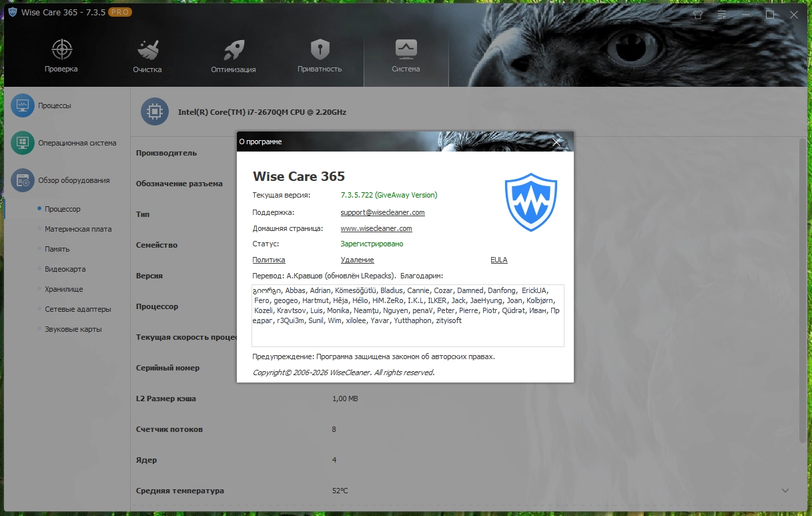This screenshot has width=812, height=516.
Task: Click the L2 Размер кэша value 1,00 MB
Action: click(345, 399)
